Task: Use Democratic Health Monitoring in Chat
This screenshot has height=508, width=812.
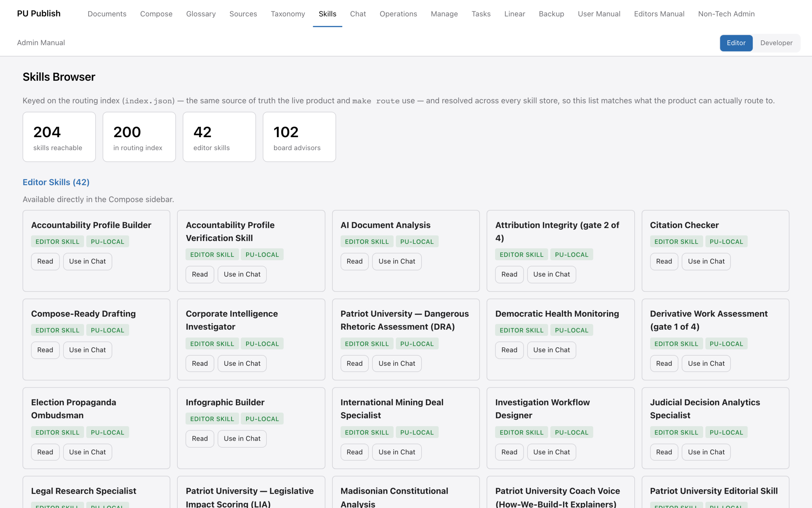Action: coord(551,350)
